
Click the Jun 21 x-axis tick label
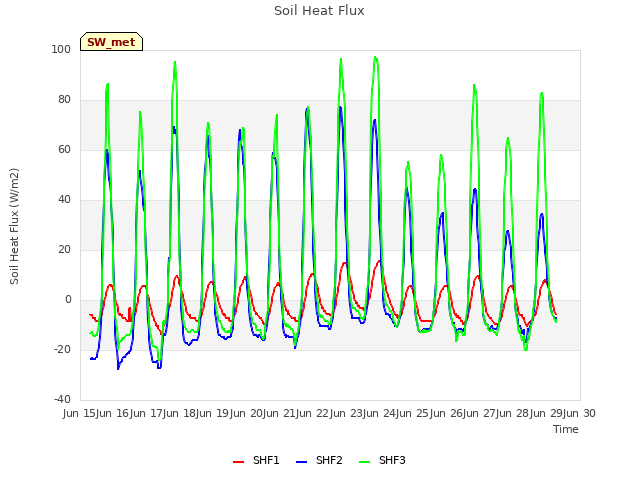(x=281, y=413)
